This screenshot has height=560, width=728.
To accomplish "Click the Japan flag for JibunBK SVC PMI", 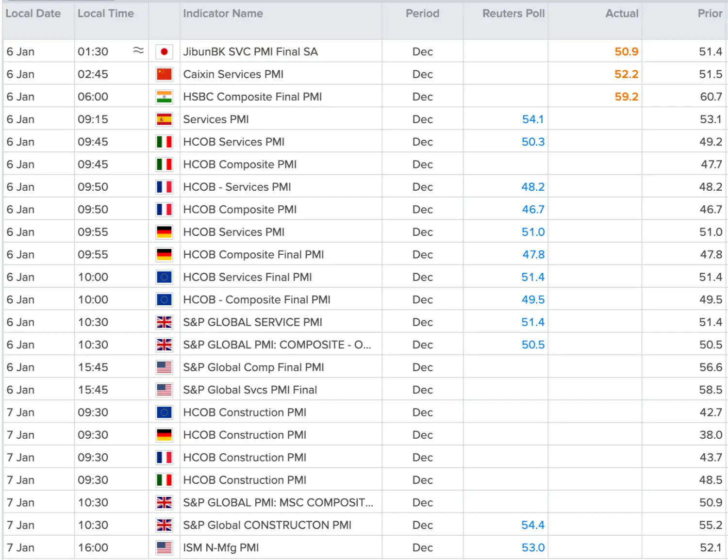I will (164, 51).
